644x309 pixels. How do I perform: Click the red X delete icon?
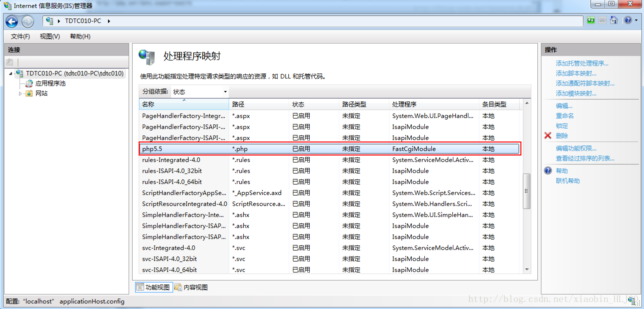pos(547,135)
